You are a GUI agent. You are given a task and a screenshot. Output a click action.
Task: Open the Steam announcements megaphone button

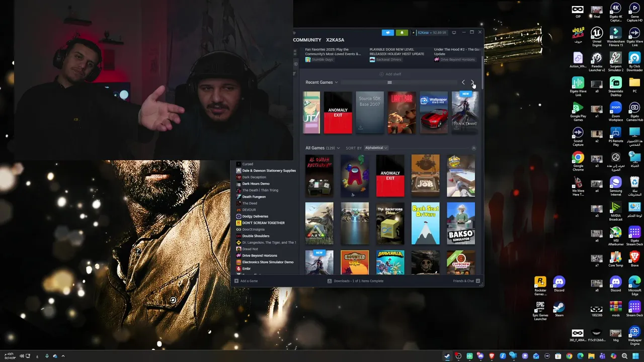[387, 33]
